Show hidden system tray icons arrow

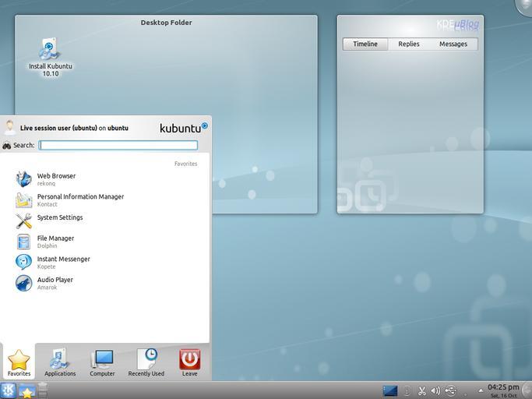(481, 391)
